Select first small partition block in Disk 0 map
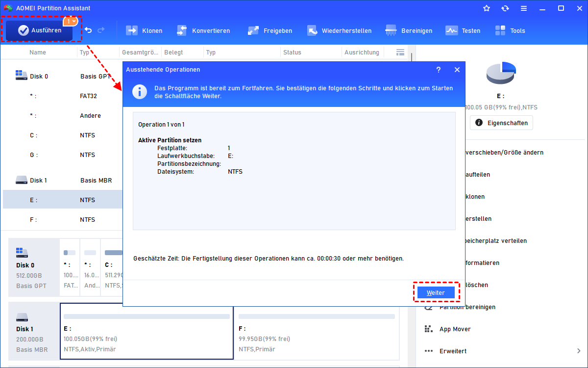588x368 pixels. [x=69, y=267]
